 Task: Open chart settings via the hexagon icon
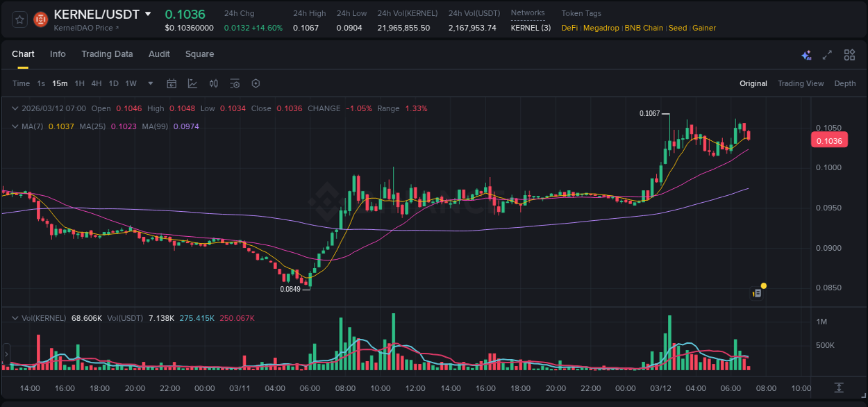coord(256,83)
